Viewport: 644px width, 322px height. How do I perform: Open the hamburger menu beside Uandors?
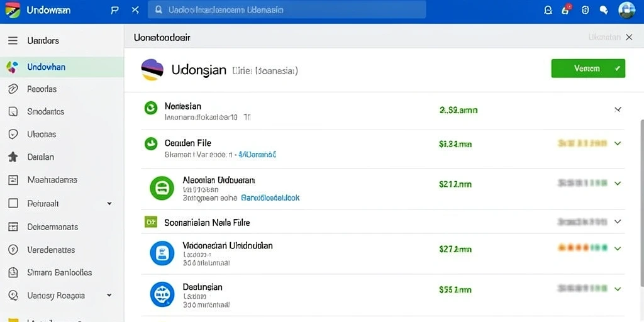tap(13, 41)
